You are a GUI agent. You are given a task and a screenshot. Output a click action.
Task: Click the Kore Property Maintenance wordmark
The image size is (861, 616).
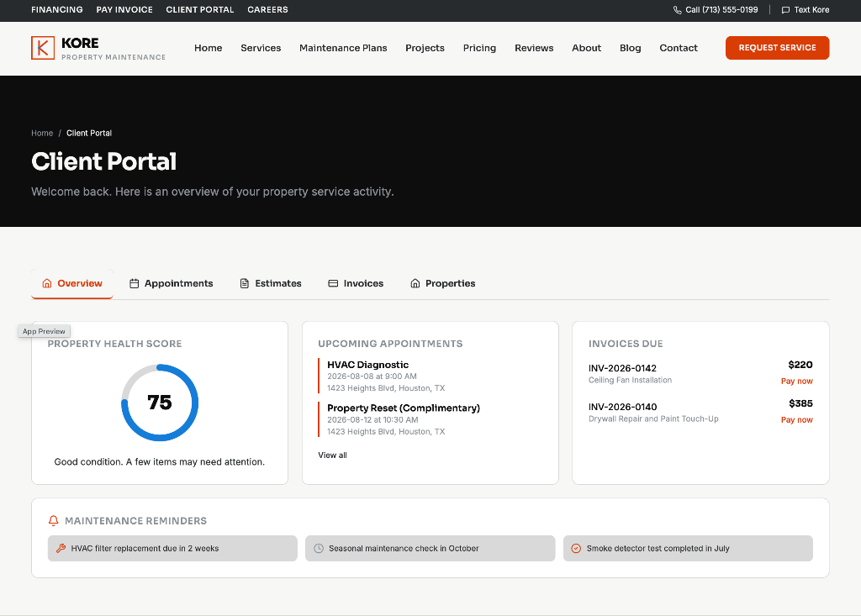(114, 48)
